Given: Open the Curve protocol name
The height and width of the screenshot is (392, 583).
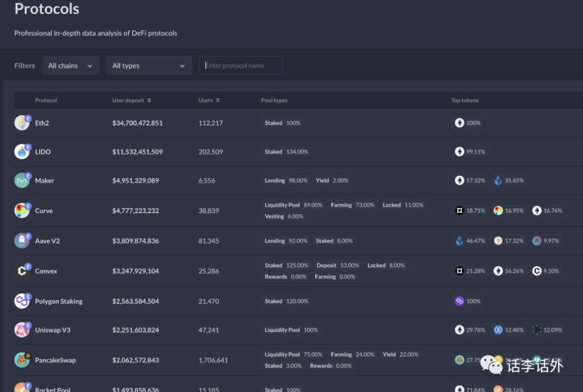Looking at the screenshot, I should [x=44, y=211].
